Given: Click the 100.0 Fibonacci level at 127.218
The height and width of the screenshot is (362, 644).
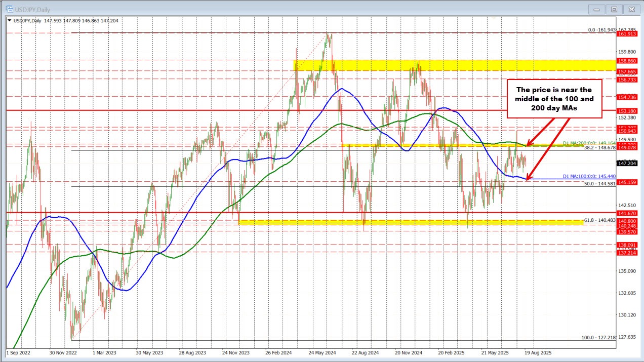Looking at the screenshot, I should tap(598, 337).
